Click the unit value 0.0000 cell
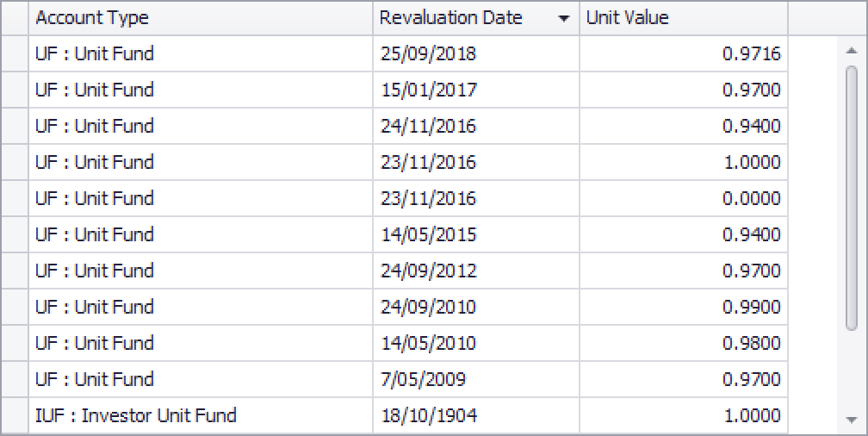This screenshot has width=868, height=436. [x=684, y=198]
